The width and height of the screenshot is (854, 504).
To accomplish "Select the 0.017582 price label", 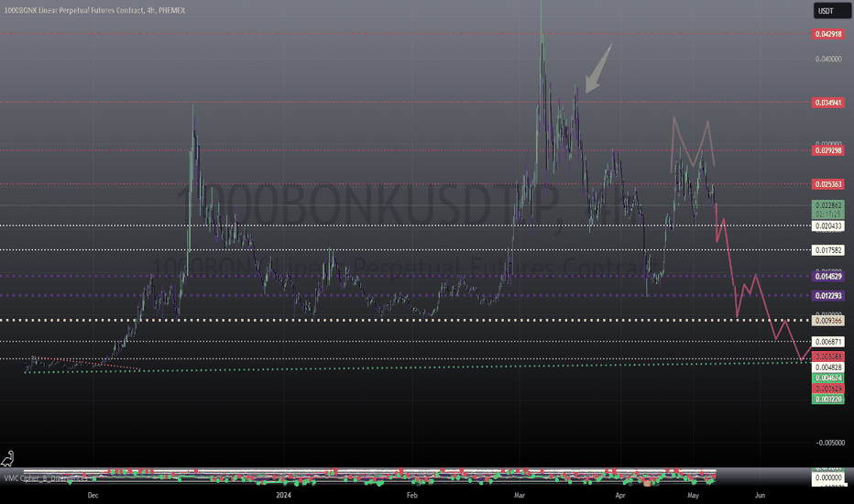I will click(827, 250).
